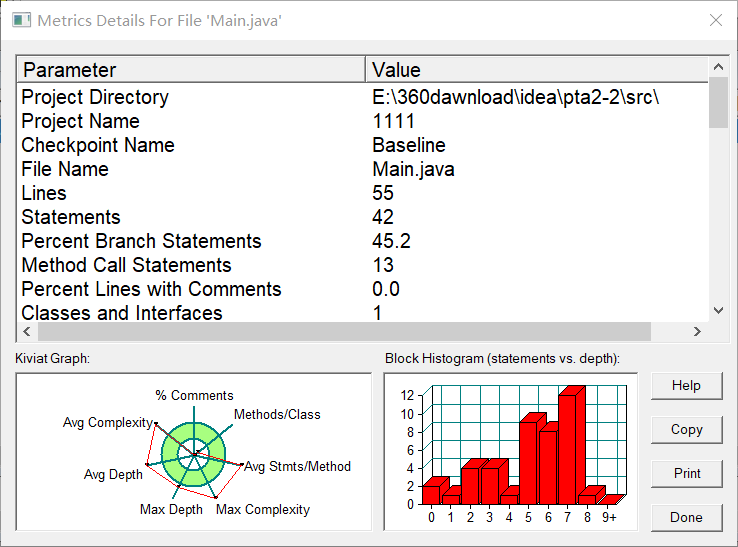This screenshot has height=547, width=738.
Task: Click the horizontal scrollbar right arrow
Action: pyautogui.click(x=697, y=331)
